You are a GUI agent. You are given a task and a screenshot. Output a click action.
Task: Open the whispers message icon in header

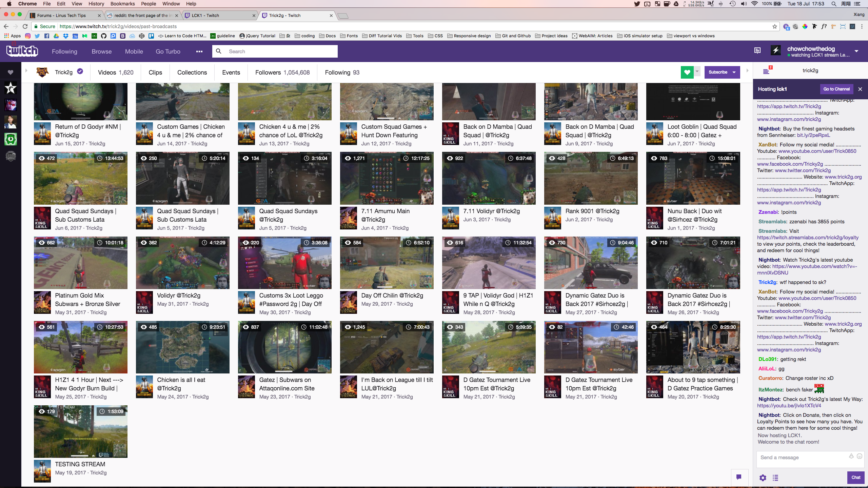757,50
